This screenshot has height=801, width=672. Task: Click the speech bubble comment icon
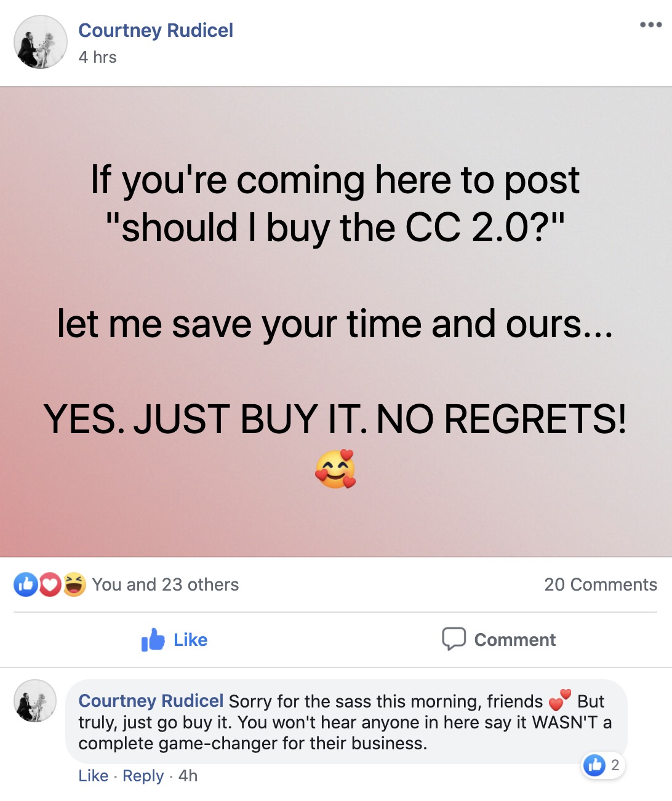point(454,639)
